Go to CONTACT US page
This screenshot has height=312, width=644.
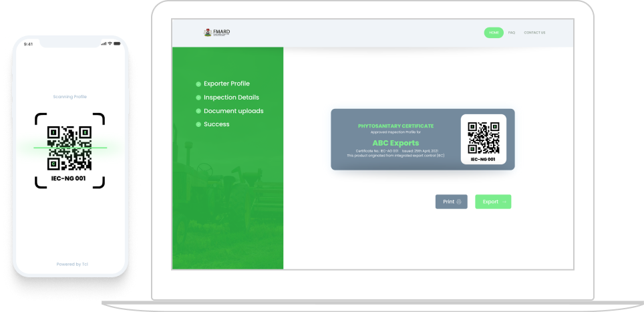pyautogui.click(x=534, y=33)
